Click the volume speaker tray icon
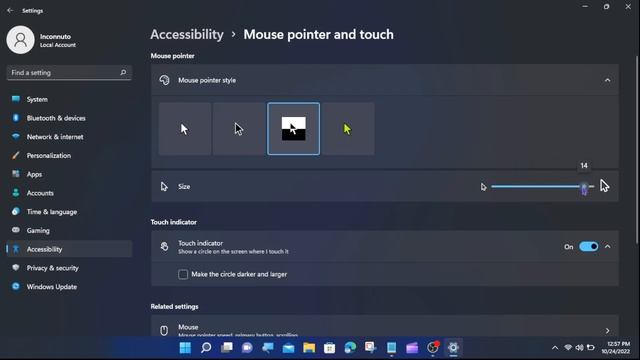 click(579, 348)
